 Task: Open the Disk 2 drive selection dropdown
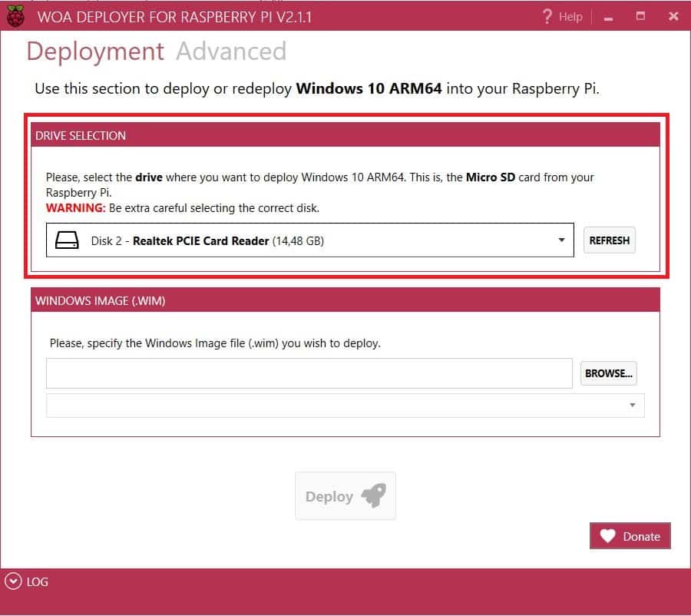[310, 240]
